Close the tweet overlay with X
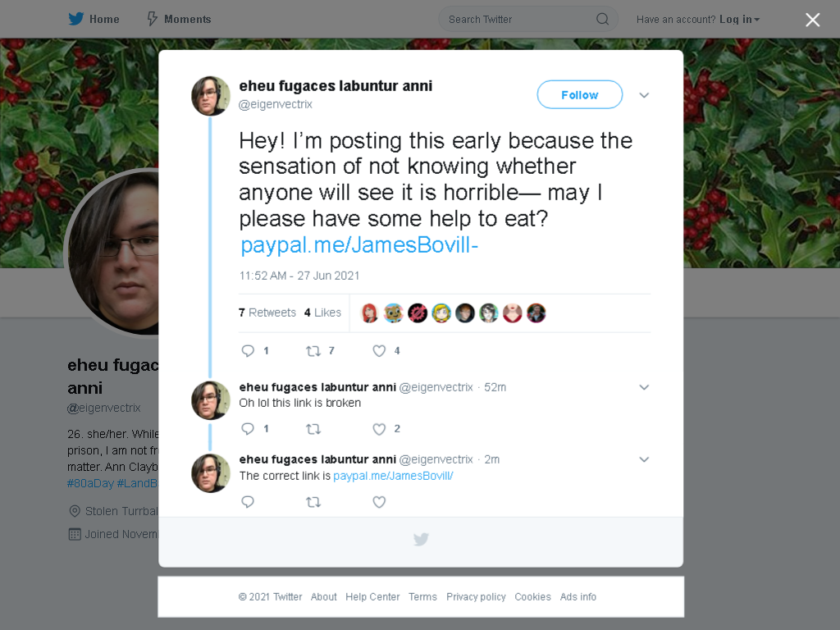 coord(813,20)
